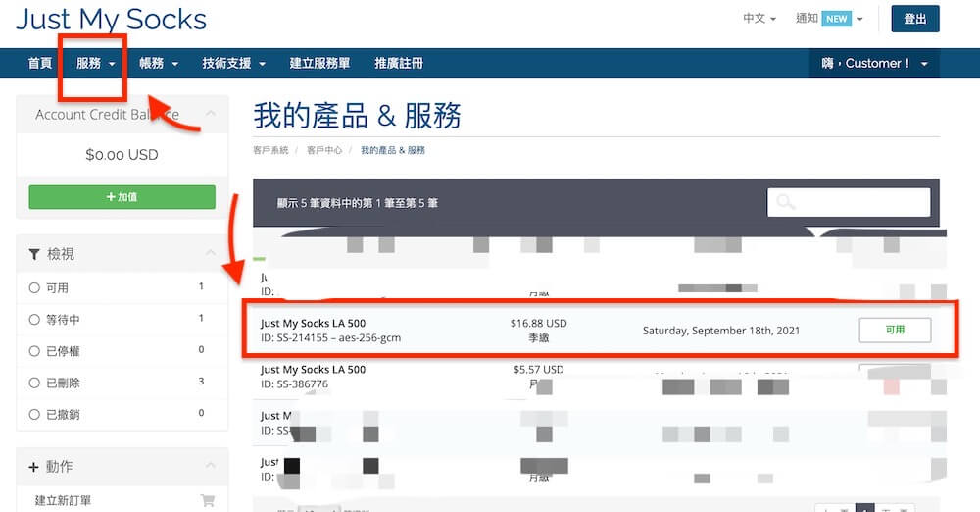Collapse the 動作 panel using its chevron

coord(211,466)
